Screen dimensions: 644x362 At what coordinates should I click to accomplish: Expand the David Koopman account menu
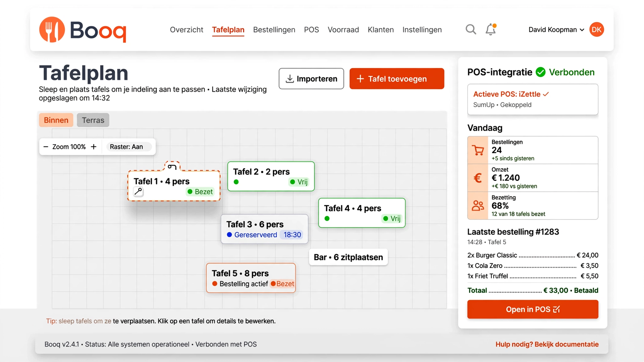[556, 30]
